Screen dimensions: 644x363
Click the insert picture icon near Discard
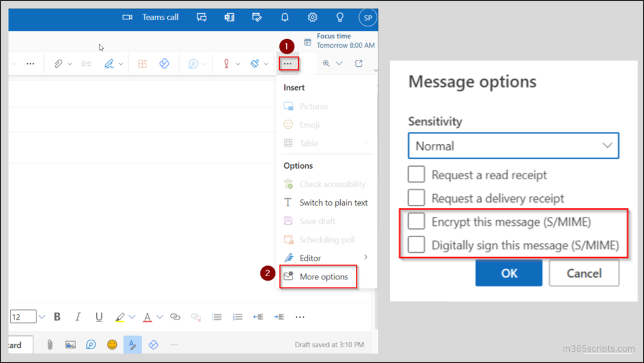tap(70, 345)
